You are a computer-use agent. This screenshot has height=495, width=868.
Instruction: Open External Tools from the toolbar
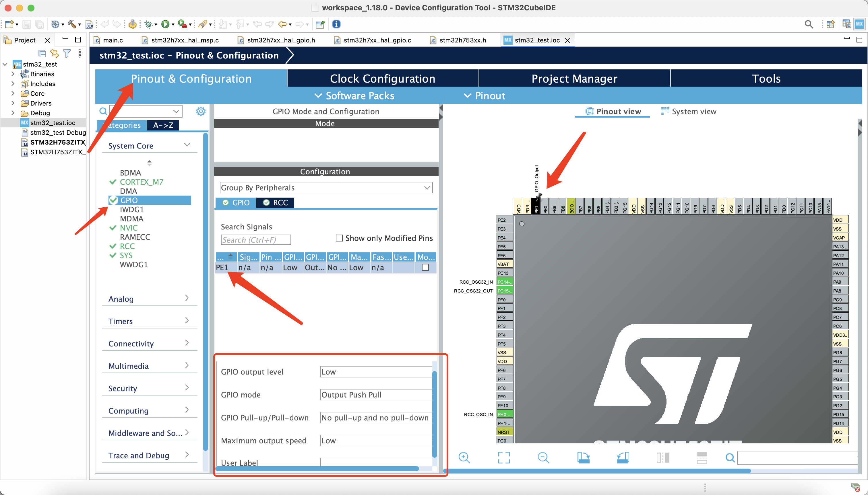(x=183, y=24)
